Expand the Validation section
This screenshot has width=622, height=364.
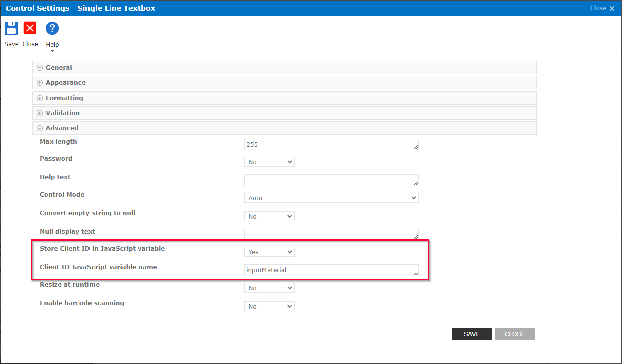click(x=39, y=113)
